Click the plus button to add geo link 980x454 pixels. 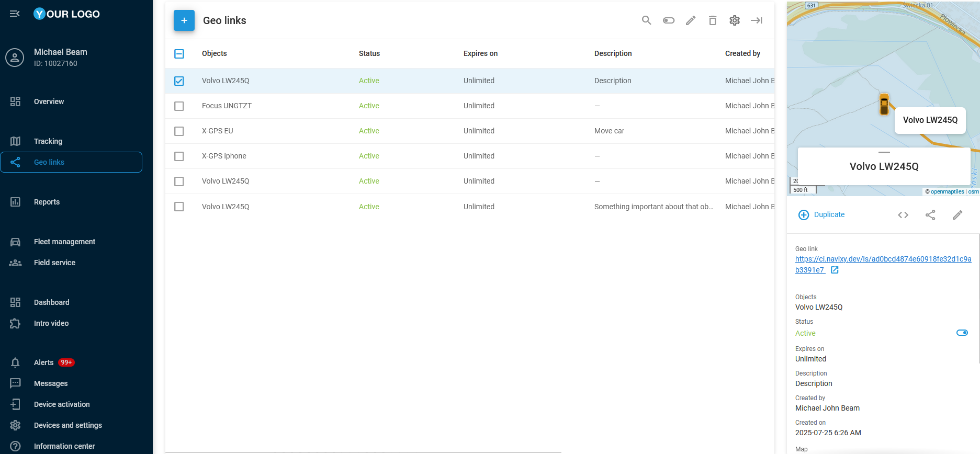[184, 20]
